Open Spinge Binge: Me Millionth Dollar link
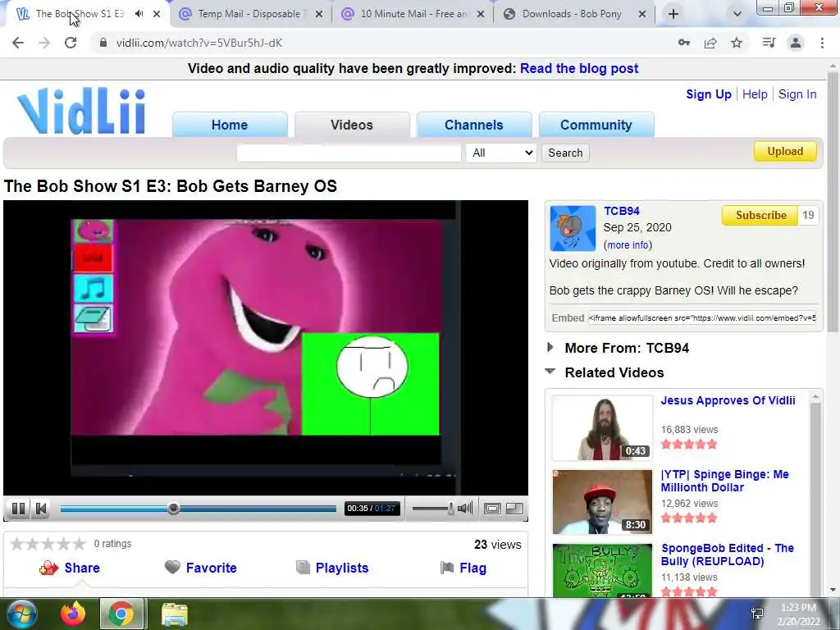Screen dimensions: 840x630 pos(725,481)
